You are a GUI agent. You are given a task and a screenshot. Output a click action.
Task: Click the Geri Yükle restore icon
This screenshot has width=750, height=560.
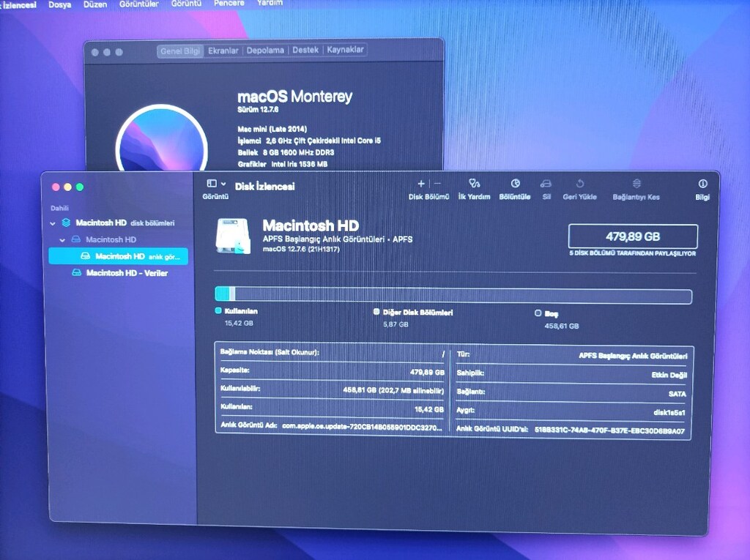pos(580,184)
